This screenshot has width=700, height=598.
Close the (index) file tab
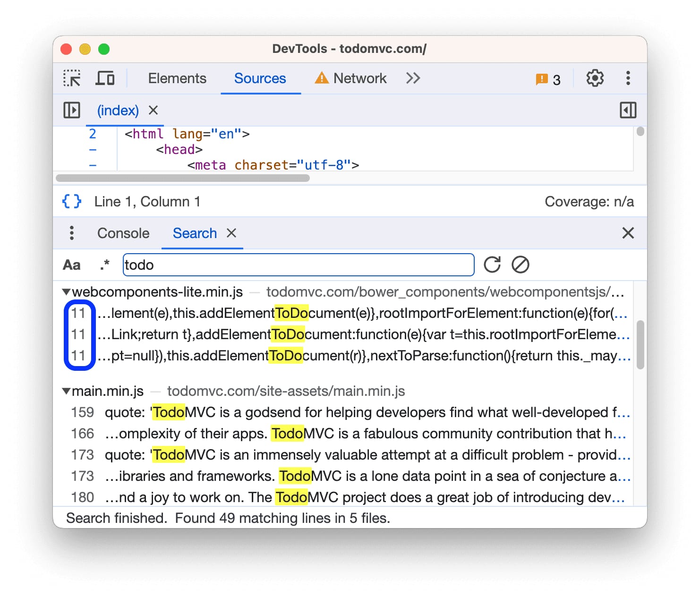tap(153, 111)
